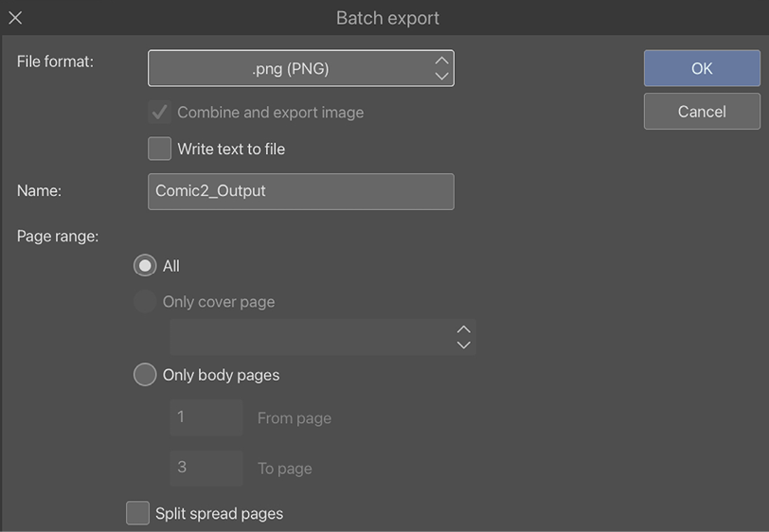Click the Only body pages label
This screenshot has height=532, width=769.
pyautogui.click(x=222, y=375)
